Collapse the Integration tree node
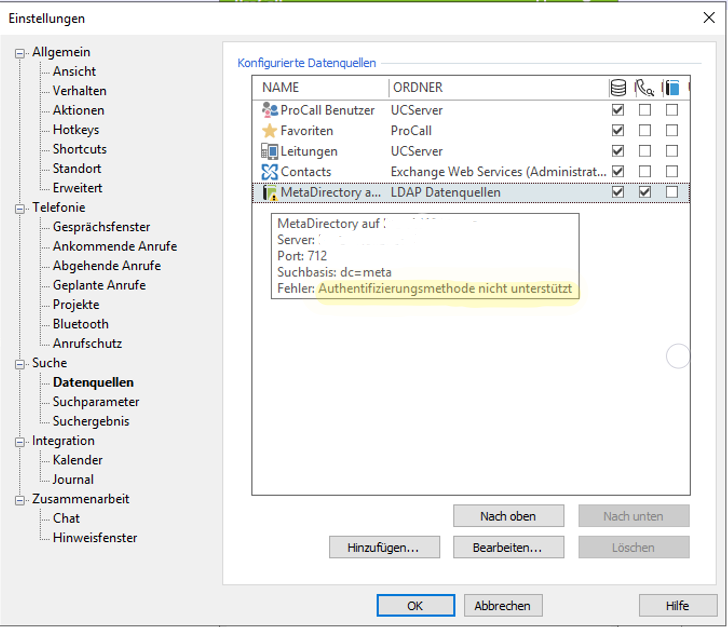 (19, 441)
